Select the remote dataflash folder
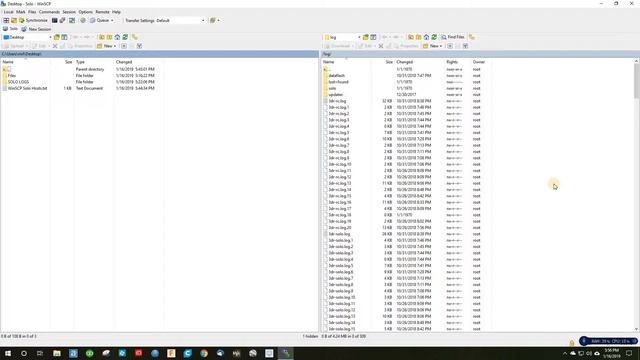Viewport: 640px width, 360px height. (x=337, y=76)
